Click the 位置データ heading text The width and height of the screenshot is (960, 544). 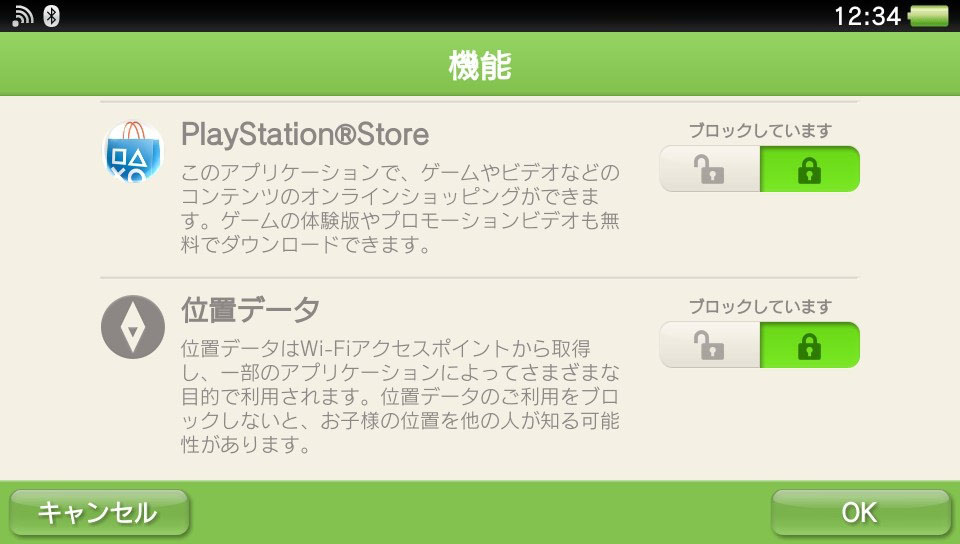coord(250,310)
